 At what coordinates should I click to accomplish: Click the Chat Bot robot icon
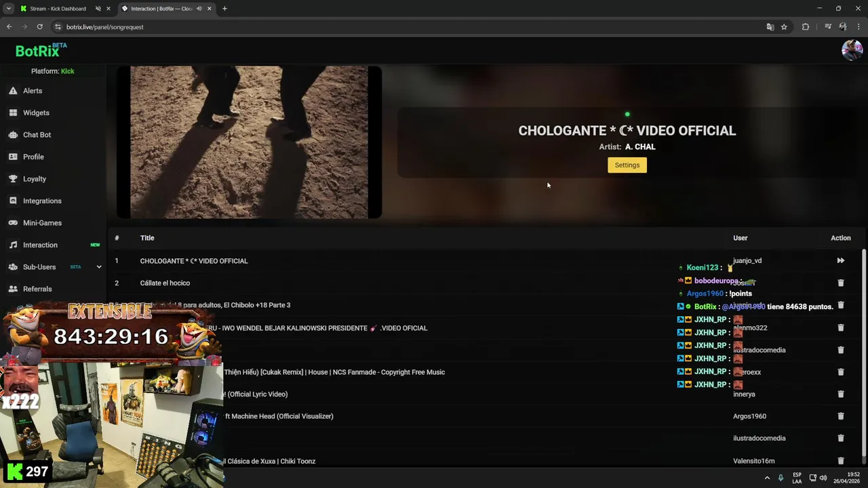click(x=13, y=135)
